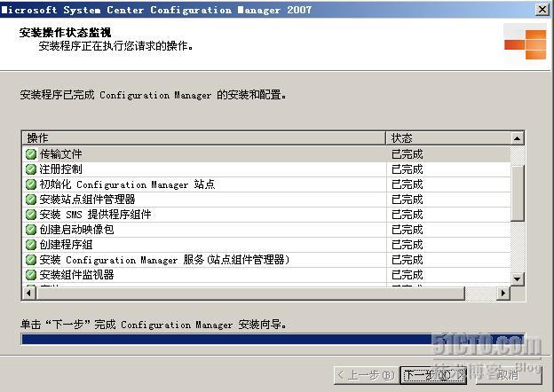Click the horizontal scrollbar thumb
554x392 pixels.
250,293
